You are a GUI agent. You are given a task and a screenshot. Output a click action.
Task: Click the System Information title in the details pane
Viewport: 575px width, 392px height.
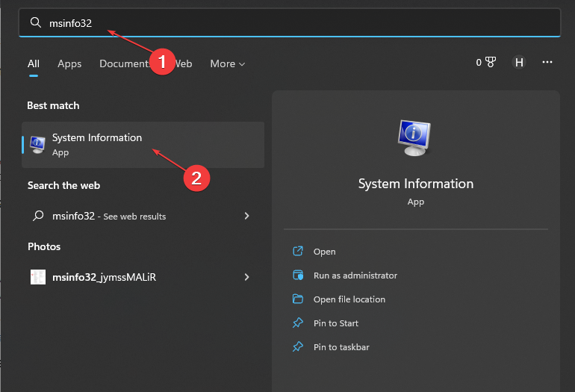(x=416, y=184)
